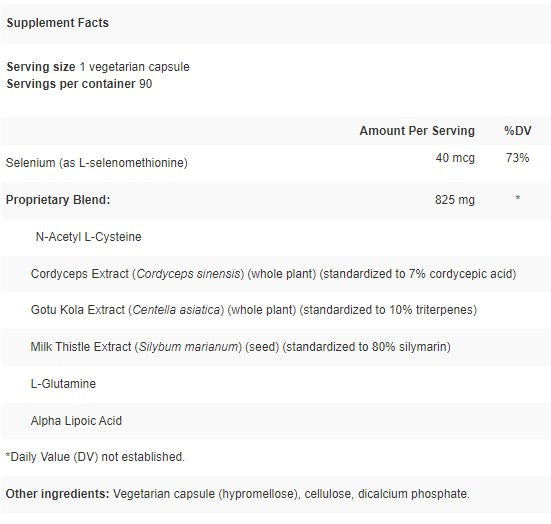Click the Servings per container text
The image size is (551, 524).
[79, 84]
